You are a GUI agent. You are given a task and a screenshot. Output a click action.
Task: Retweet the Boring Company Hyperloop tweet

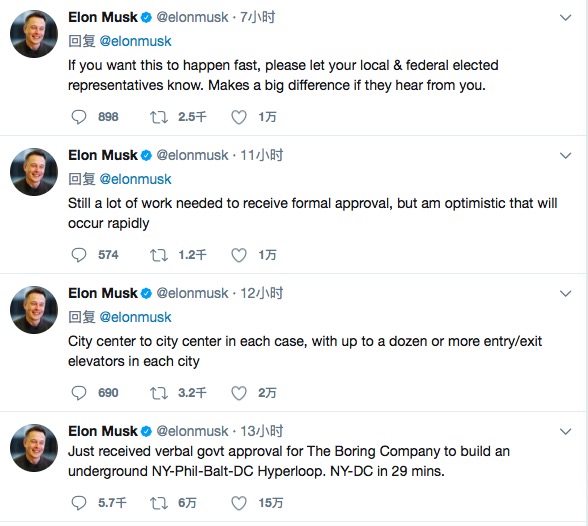(x=159, y=503)
